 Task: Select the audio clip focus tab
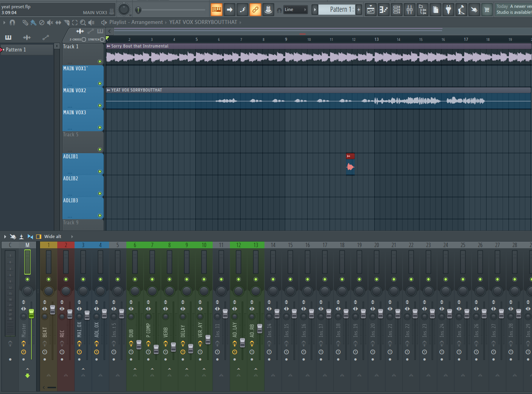(80, 31)
